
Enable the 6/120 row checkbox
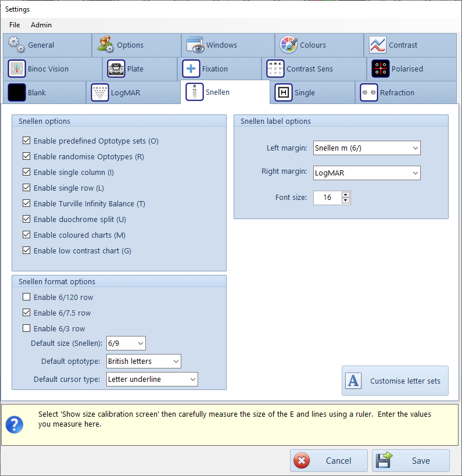click(x=27, y=297)
